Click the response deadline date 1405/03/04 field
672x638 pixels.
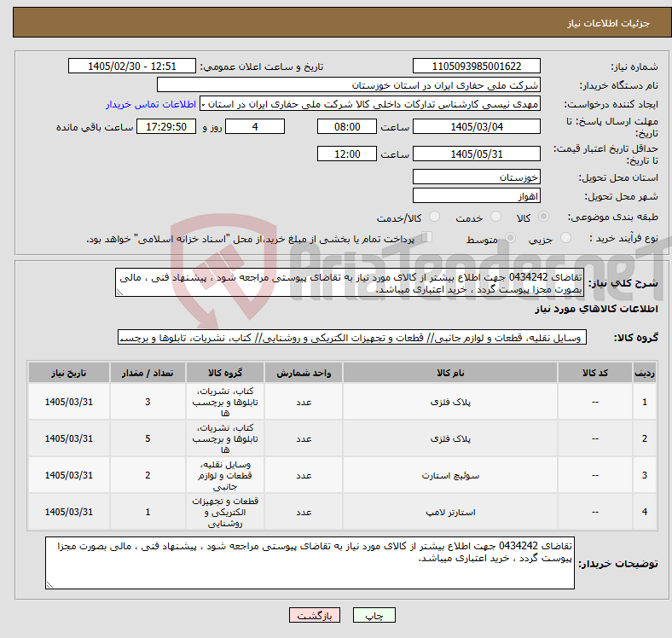476,126
